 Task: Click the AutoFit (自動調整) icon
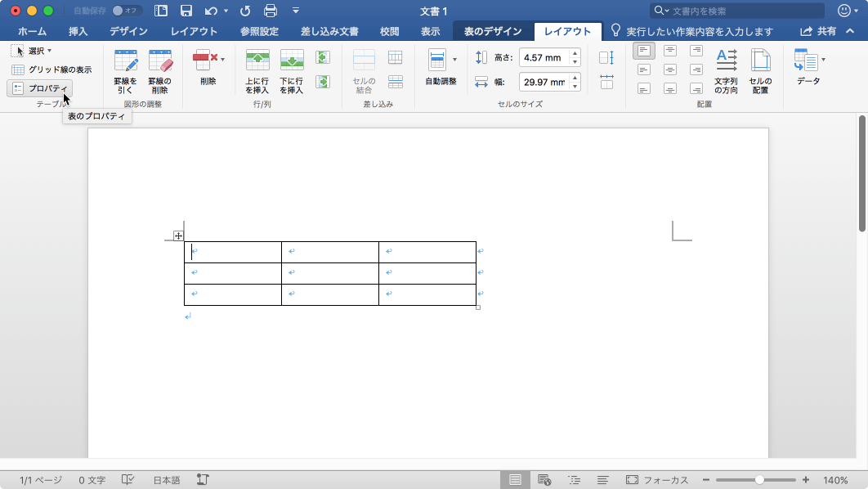point(437,60)
